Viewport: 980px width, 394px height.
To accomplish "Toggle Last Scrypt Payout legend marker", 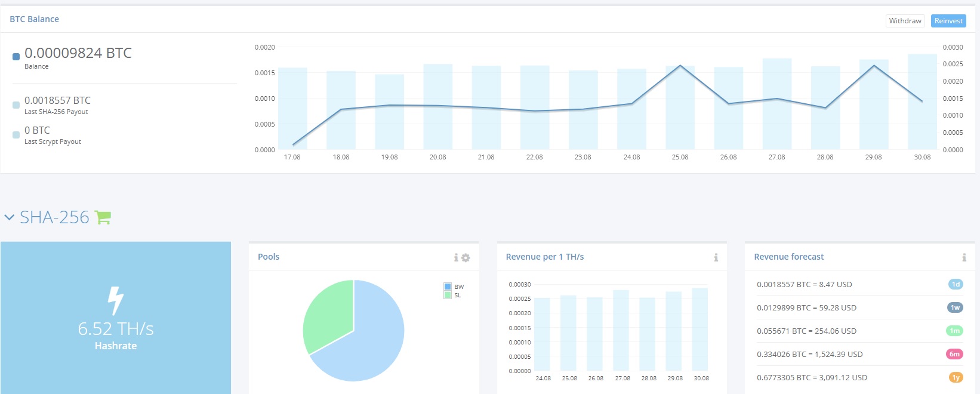I will (x=16, y=135).
